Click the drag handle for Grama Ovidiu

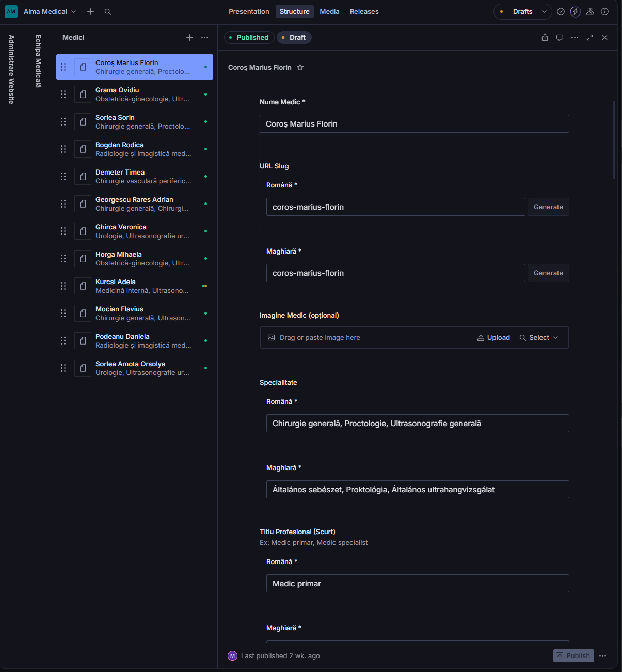tap(63, 94)
